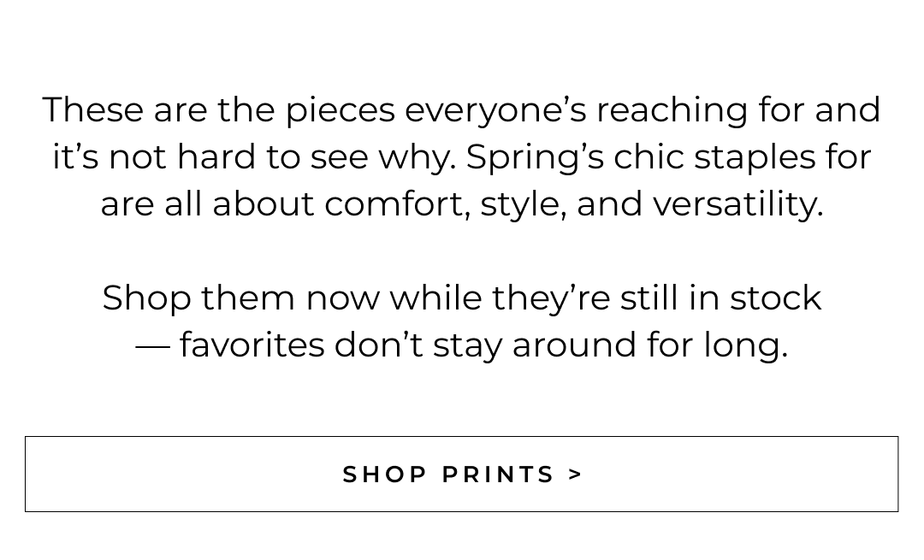Click the word 'versatility' in the text
The image size is (924, 560).
tap(737, 204)
